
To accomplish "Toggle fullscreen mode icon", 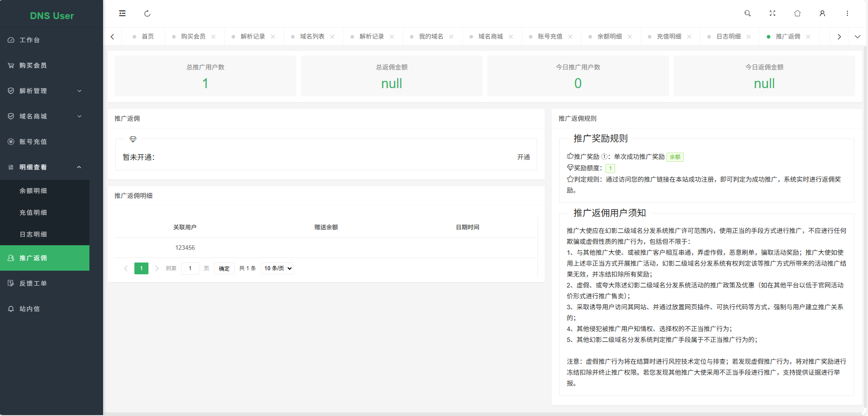I will coord(772,14).
